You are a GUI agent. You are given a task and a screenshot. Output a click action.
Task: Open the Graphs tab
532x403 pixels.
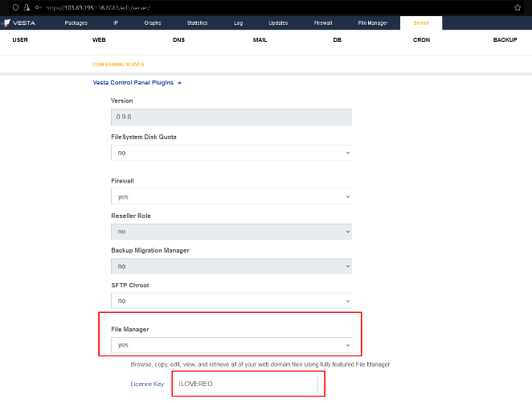coord(153,23)
